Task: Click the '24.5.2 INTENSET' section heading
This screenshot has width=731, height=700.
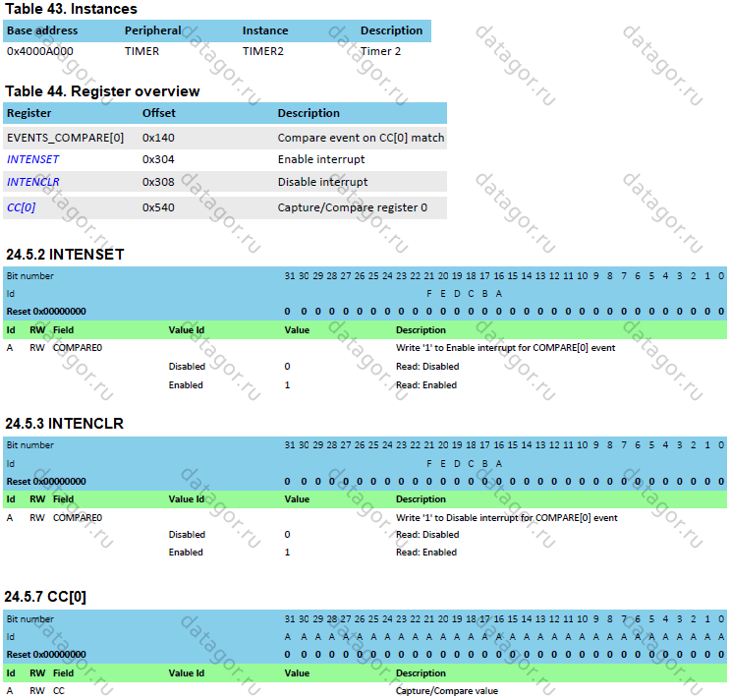Action: click(x=65, y=255)
